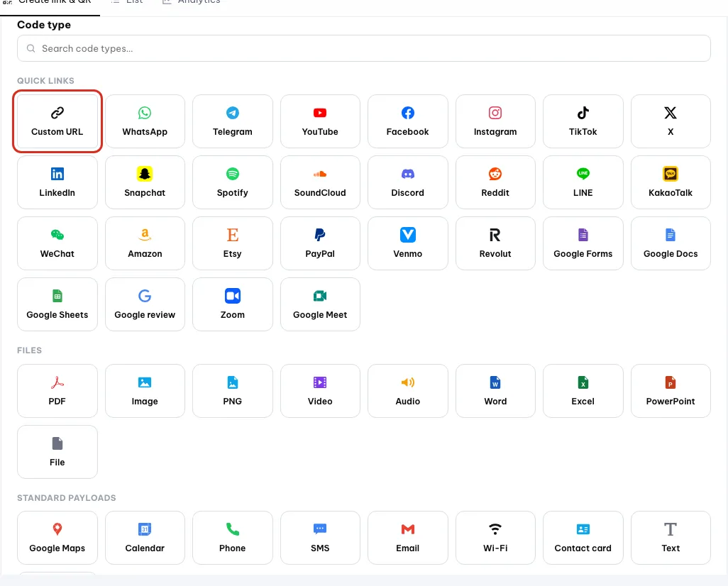Choose the Audio file type

408,390
